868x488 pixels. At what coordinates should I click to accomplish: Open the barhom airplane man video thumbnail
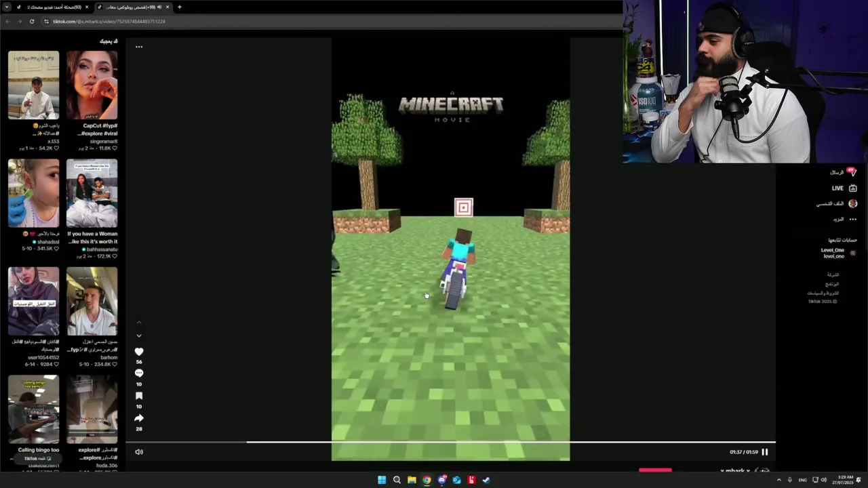click(92, 301)
